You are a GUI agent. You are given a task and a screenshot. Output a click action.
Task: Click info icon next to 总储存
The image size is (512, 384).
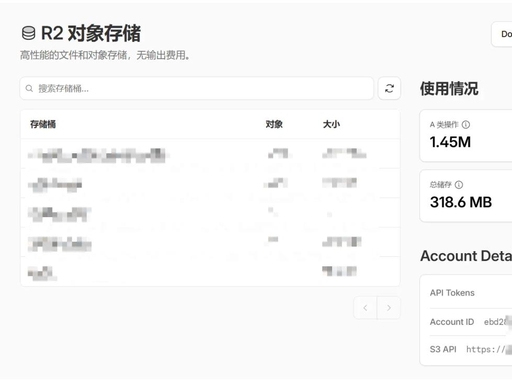click(459, 185)
